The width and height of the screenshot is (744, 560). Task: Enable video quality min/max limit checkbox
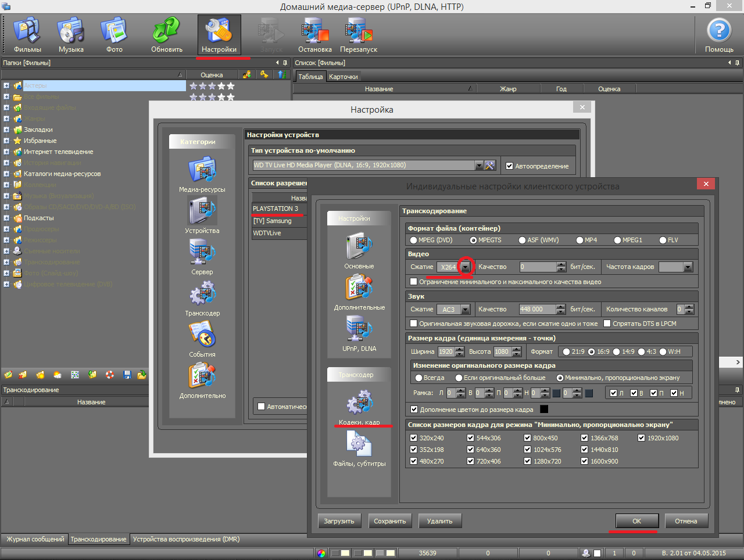click(x=414, y=282)
